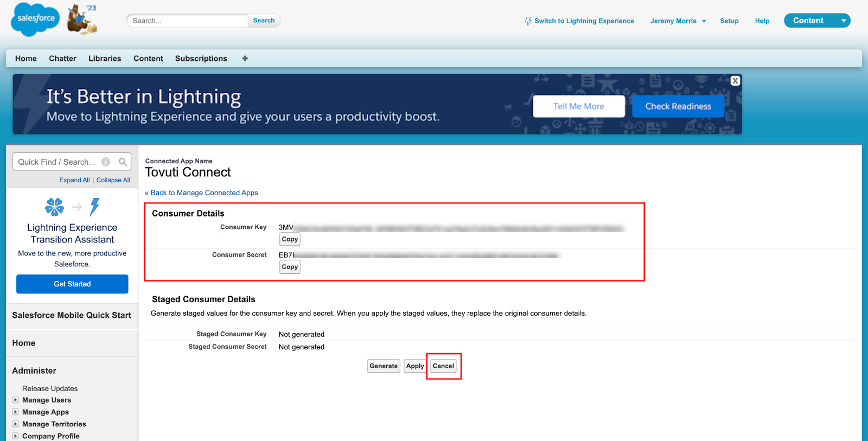Image resolution: width=868 pixels, height=441 pixels.
Task: Expand the Manage Users tree node
Action: click(15, 400)
